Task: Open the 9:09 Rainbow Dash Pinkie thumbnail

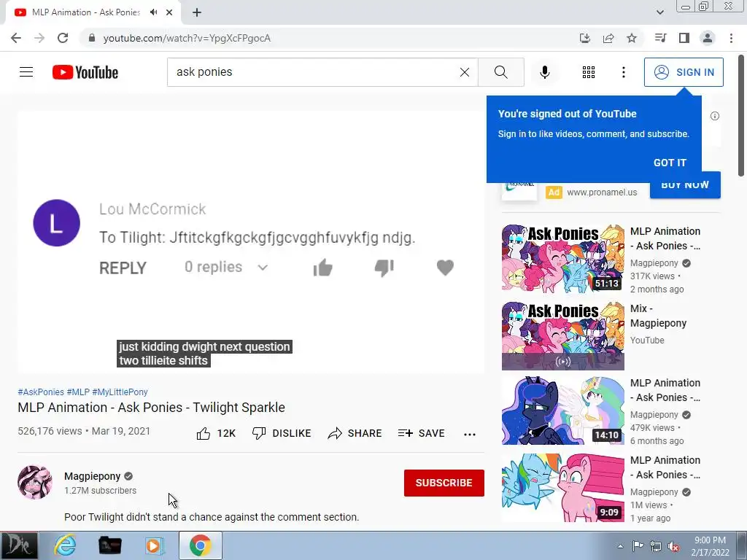Action: click(x=562, y=488)
